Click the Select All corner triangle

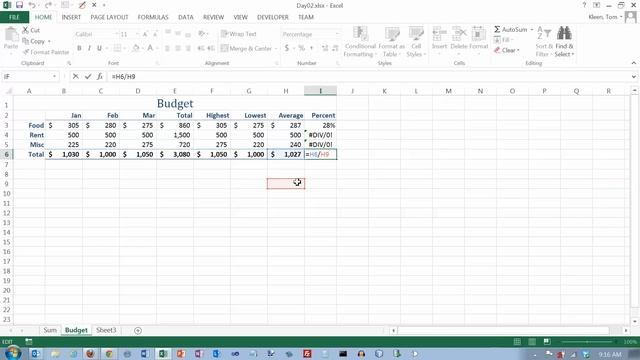pyautogui.click(x=7, y=91)
